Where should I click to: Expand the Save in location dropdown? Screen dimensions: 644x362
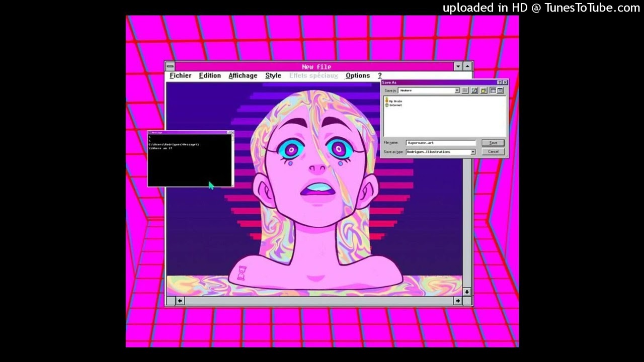[x=457, y=90]
